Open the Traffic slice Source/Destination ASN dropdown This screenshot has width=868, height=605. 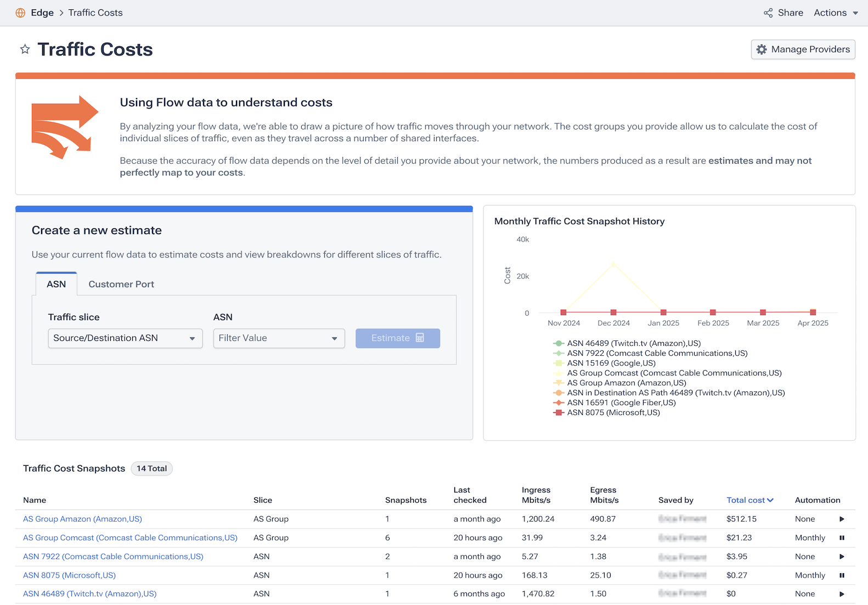[125, 338]
